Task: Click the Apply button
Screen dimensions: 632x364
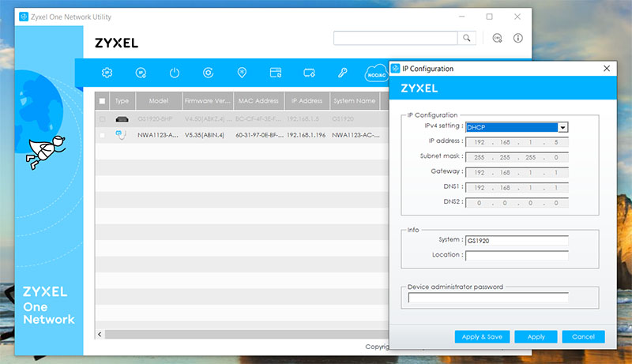Action: pos(536,336)
